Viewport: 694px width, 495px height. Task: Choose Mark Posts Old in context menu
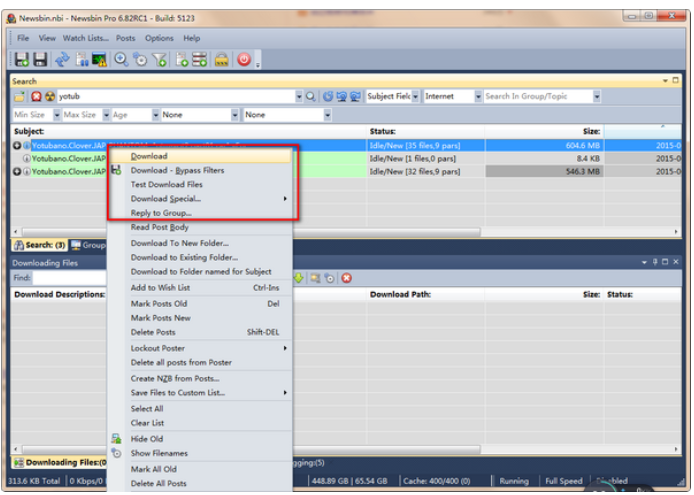[x=200, y=304]
